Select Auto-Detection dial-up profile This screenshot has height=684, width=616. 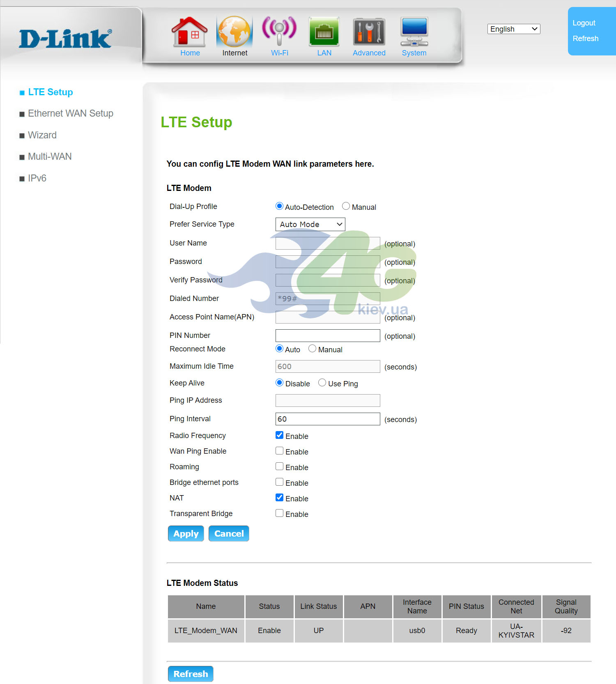tap(279, 206)
